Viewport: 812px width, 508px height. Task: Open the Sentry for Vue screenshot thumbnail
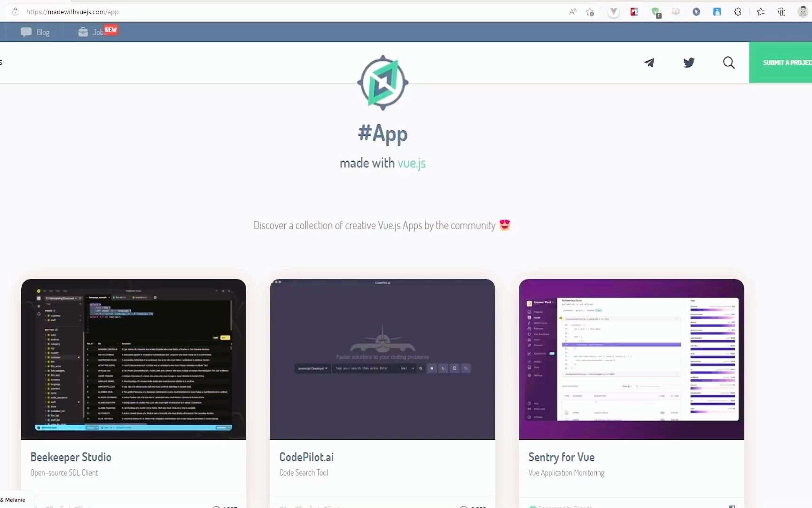(x=632, y=359)
